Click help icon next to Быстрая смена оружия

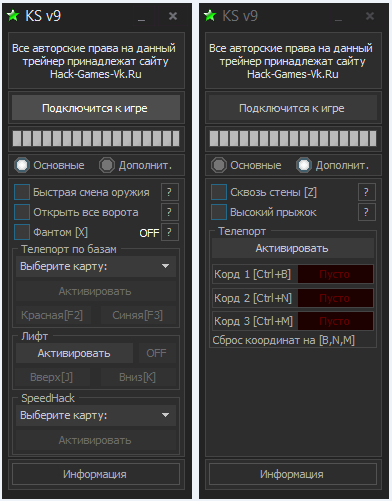point(170,192)
